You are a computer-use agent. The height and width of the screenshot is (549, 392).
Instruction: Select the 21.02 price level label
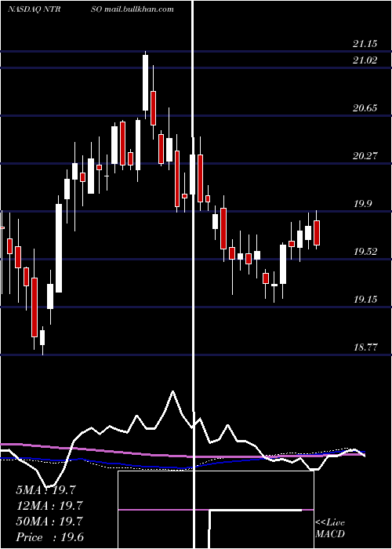point(365,60)
